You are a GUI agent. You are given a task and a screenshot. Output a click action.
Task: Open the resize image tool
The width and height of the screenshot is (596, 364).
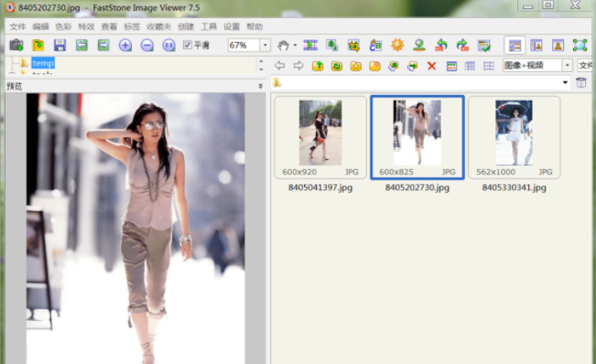[x=332, y=45]
